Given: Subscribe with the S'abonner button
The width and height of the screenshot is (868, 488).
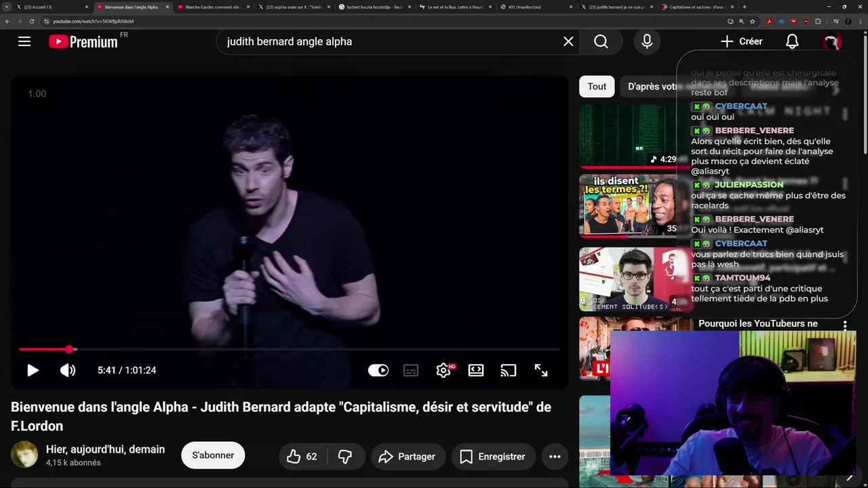Looking at the screenshot, I should pyautogui.click(x=213, y=455).
